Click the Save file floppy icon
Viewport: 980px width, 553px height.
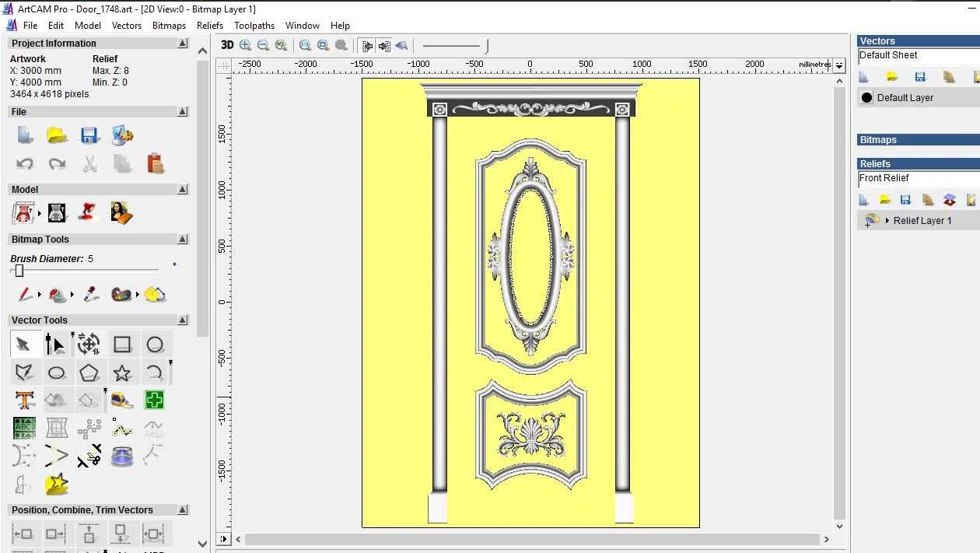[89, 135]
